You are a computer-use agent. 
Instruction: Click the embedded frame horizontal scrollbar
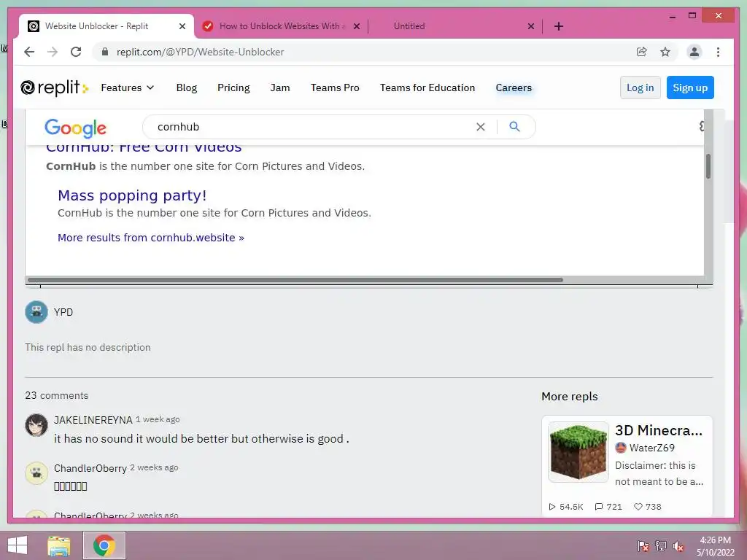click(x=295, y=280)
